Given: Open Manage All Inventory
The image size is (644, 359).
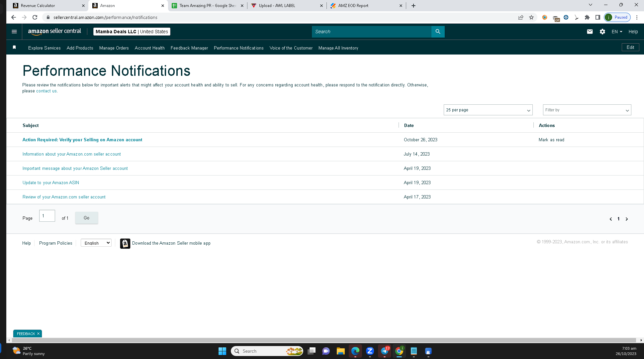Looking at the screenshot, I should click(338, 48).
